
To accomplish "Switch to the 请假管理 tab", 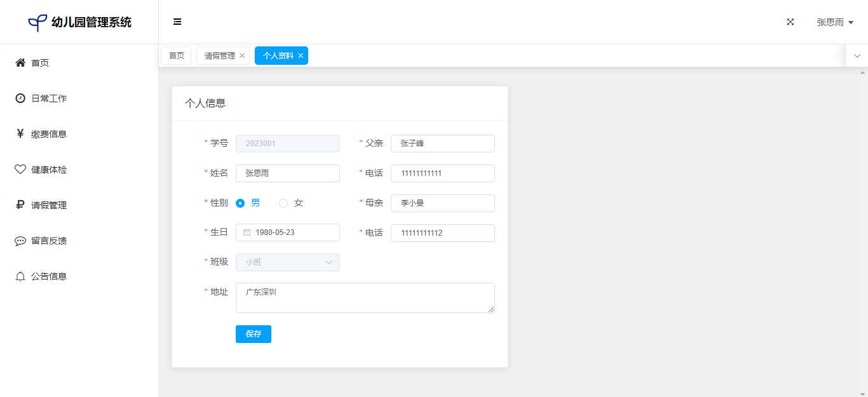I will pyautogui.click(x=219, y=56).
